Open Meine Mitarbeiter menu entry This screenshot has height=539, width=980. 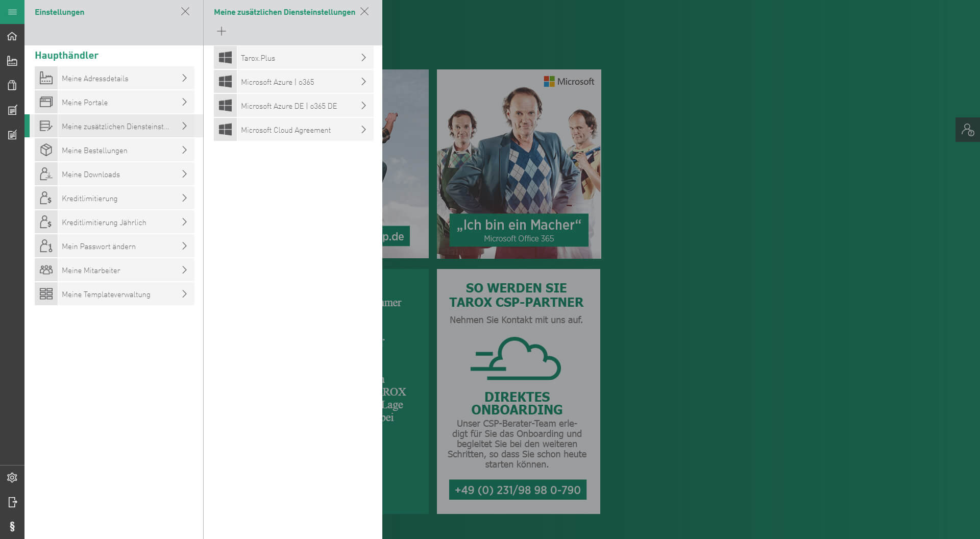point(114,270)
